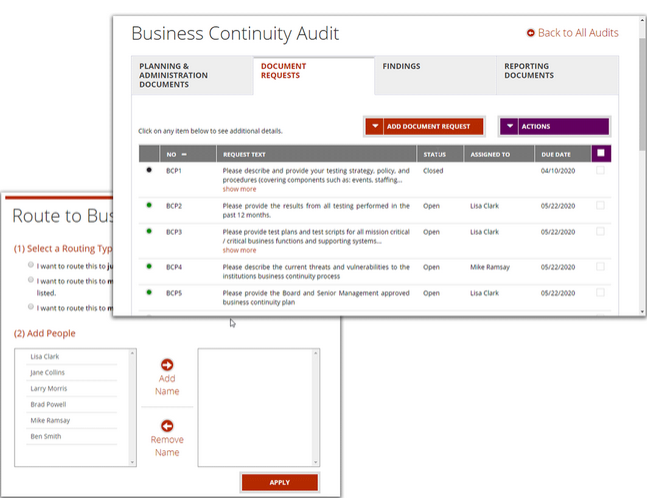The height and width of the screenshot is (498, 647).
Task: Switch to the Findings tab
Action: 401,67
